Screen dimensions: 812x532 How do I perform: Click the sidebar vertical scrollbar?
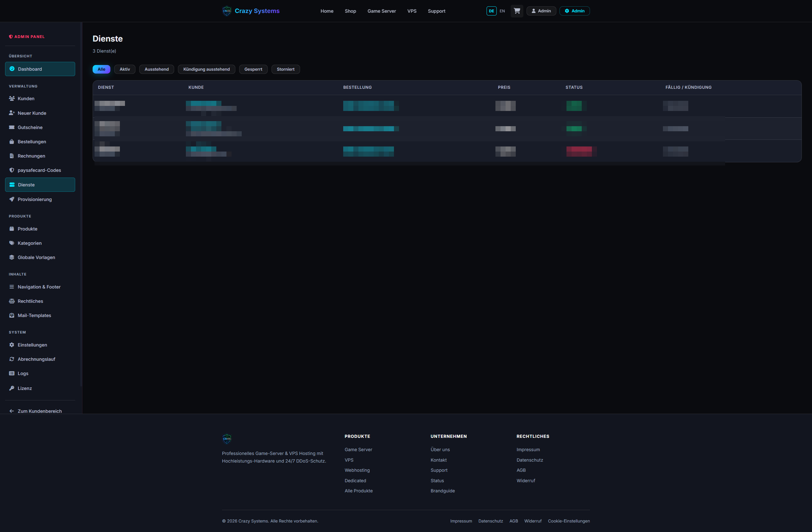click(x=81, y=204)
